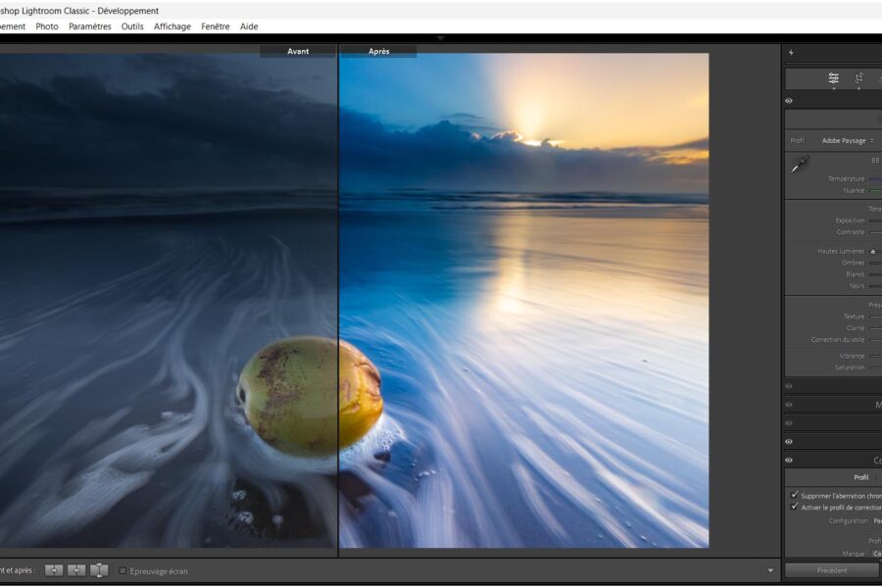882x588 pixels.
Task: Copy After settings to Before
Action: pyautogui.click(x=75, y=570)
